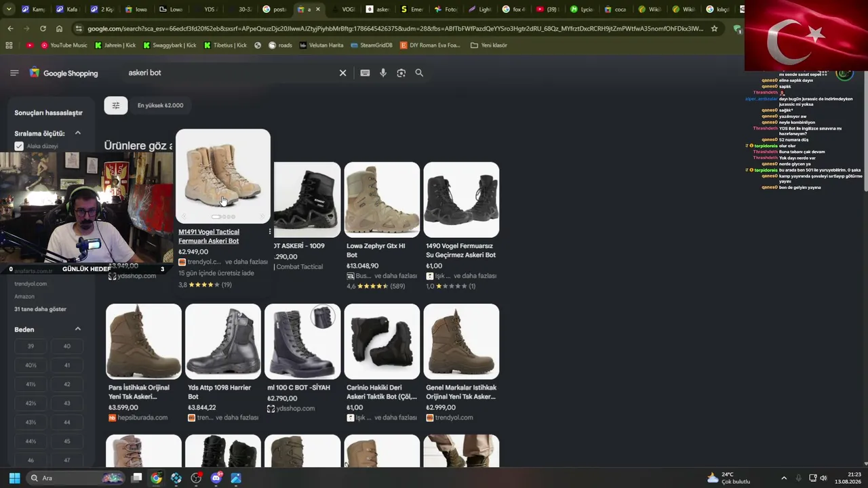Image resolution: width=868 pixels, height=488 pixels.
Task: Switch to the 'Lycia' browser tab
Action: (582, 9)
